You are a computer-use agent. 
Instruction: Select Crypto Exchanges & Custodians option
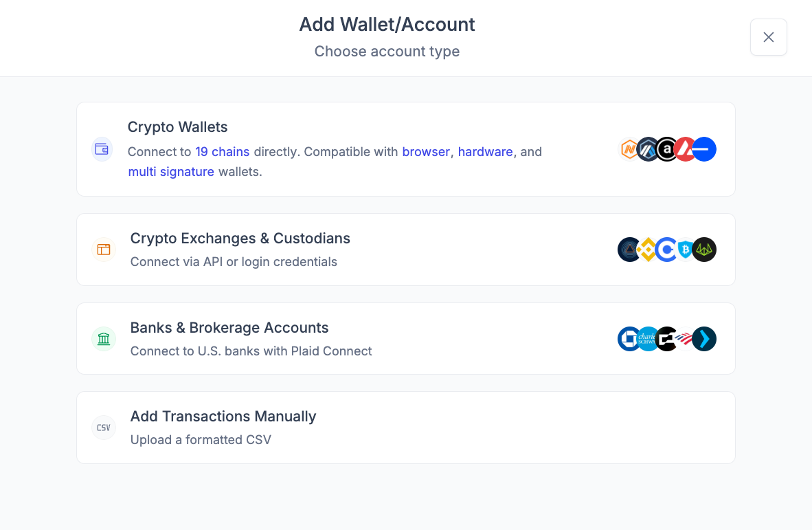(x=405, y=250)
